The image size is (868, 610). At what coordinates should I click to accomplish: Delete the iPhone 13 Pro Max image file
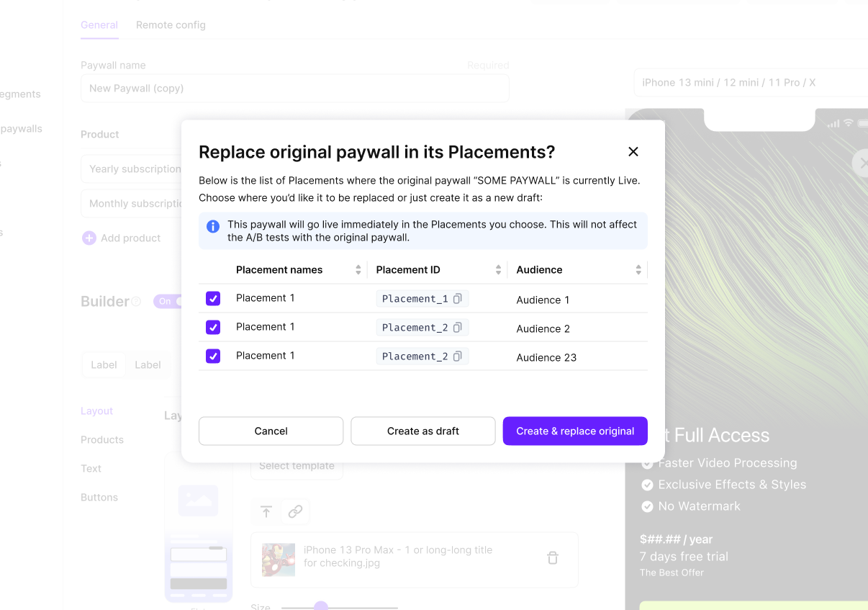tap(553, 557)
